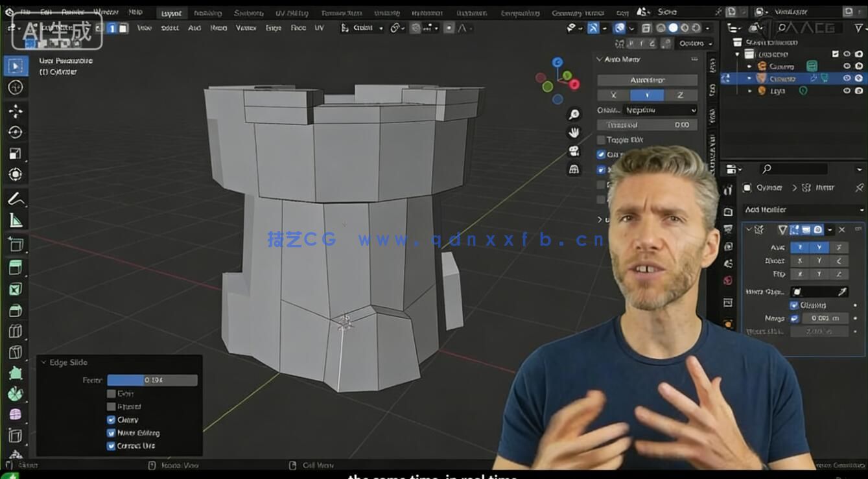The width and height of the screenshot is (868, 479).
Task: Select the Move tool in the left toolbar
Action: click(16, 111)
